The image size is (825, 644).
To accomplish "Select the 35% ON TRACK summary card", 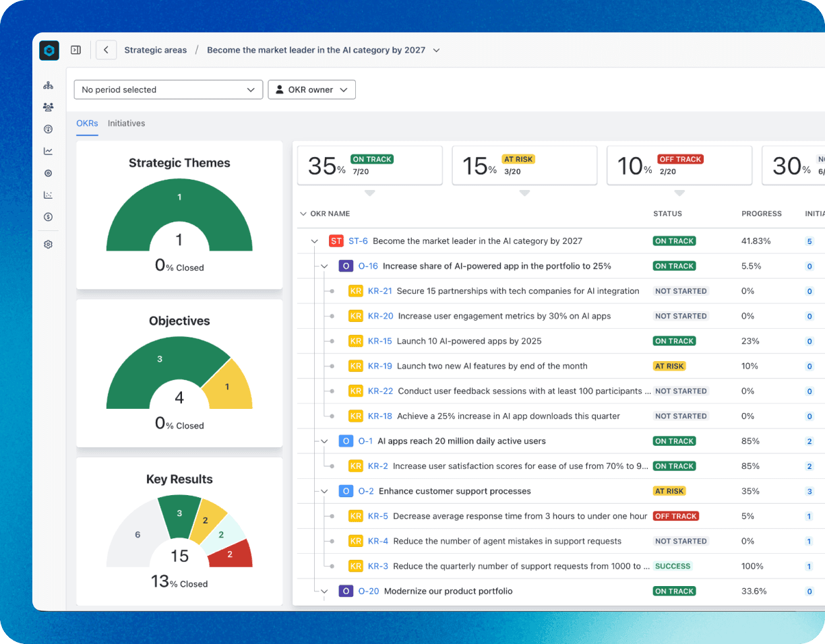I will (x=370, y=165).
